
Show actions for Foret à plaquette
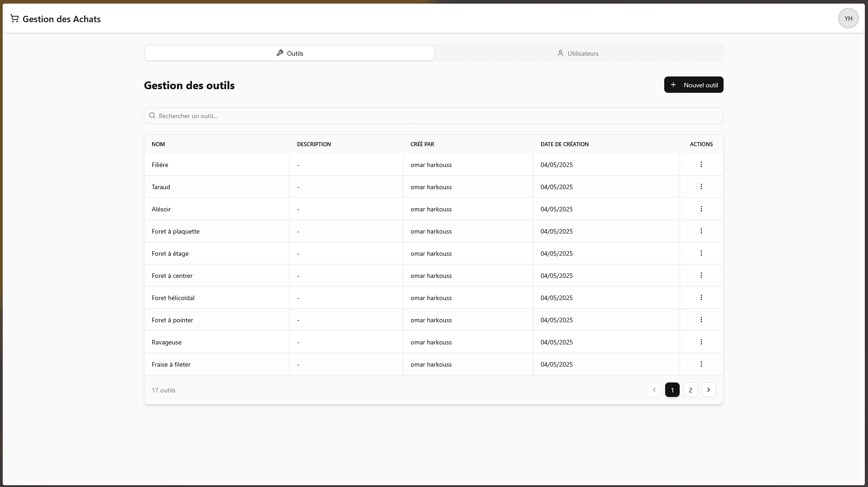tap(701, 231)
